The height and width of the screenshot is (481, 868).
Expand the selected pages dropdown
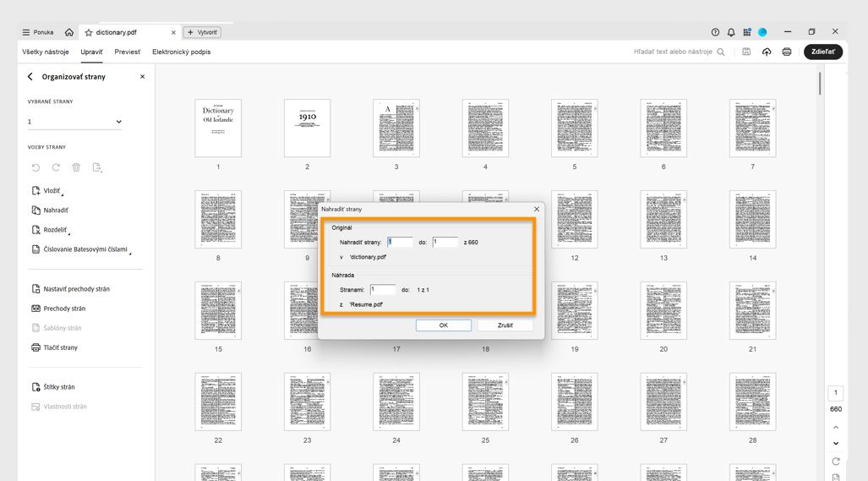(x=74, y=122)
